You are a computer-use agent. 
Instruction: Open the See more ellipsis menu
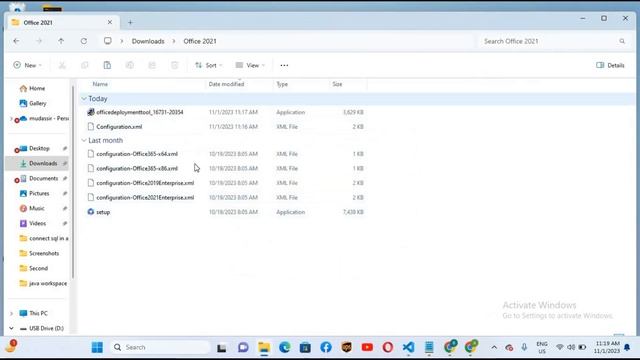click(x=284, y=65)
